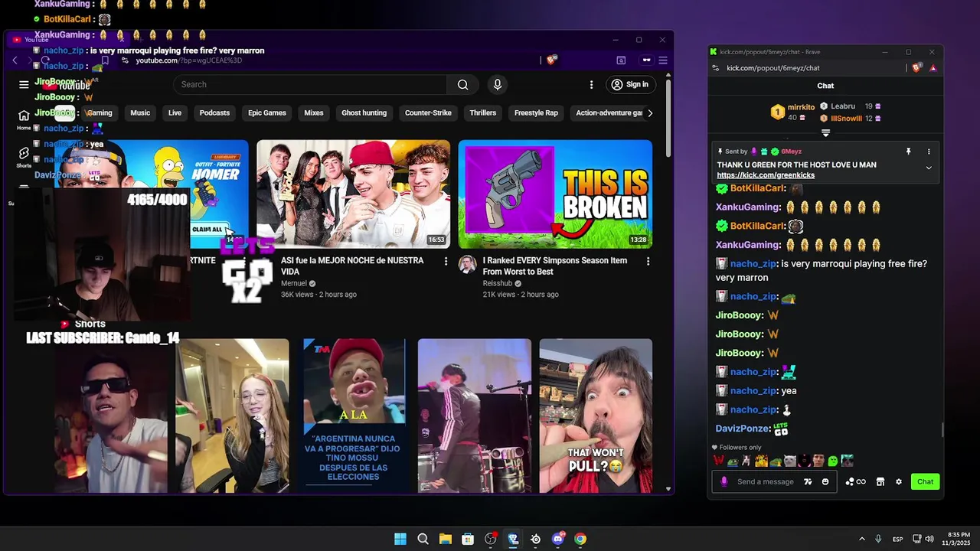Click username DavizPonze in Kick chat
The width and height of the screenshot is (980, 551).
742,429
